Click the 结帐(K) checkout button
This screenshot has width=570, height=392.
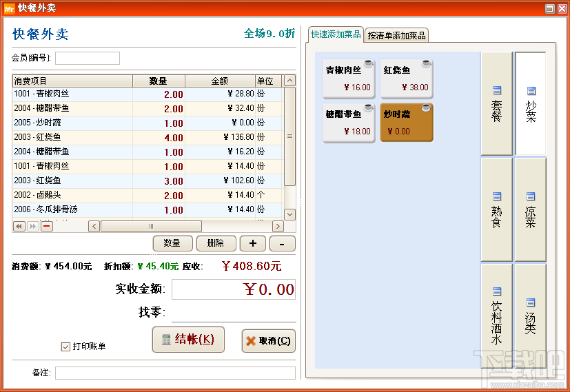(x=188, y=340)
